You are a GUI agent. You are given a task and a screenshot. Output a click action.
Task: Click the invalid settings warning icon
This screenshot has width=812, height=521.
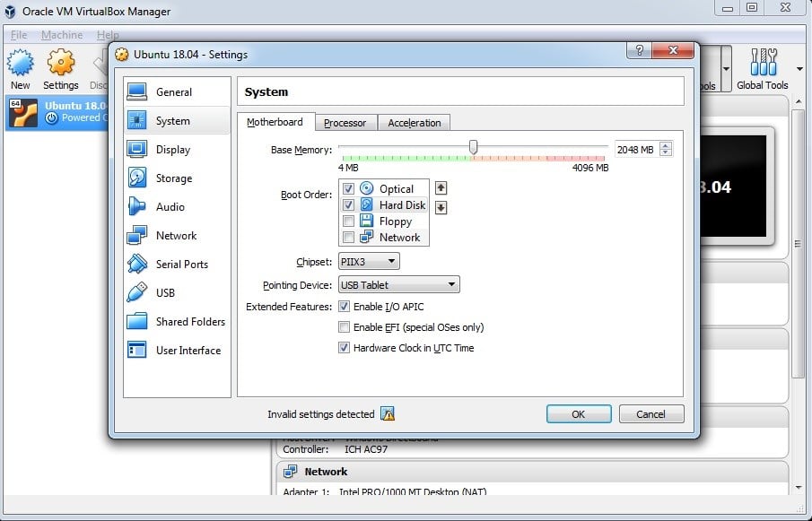click(x=388, y=414)
